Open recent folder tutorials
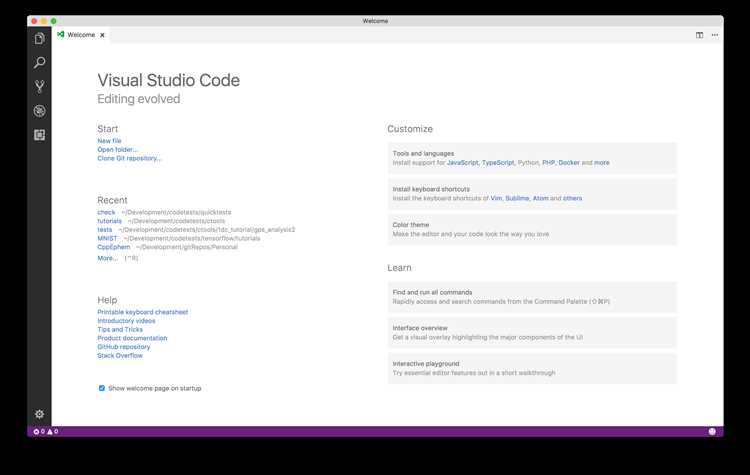This screenshot has height=475, width=750. click(110, 221)
